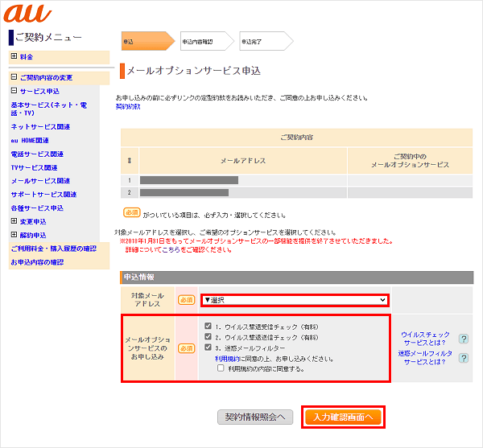Click the 契約情報照会へ button
Screen dimensions: 483x448
(254, 417)
